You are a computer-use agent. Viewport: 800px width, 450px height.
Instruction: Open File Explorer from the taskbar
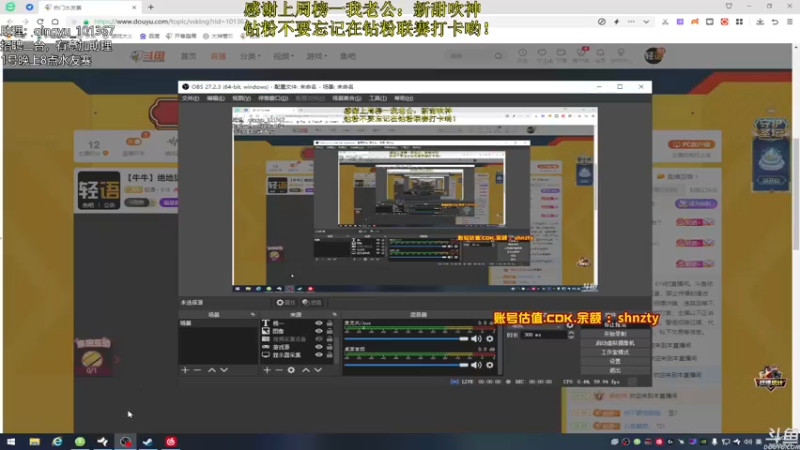click(x=34, y=441)
